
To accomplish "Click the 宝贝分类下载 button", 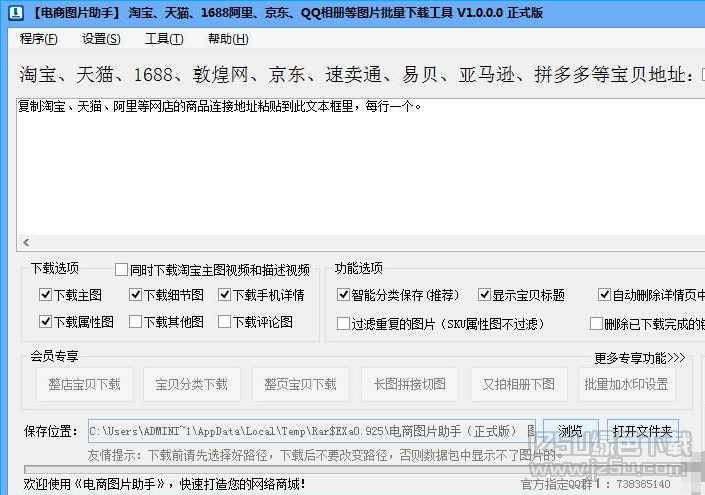I will coord(192,384).
